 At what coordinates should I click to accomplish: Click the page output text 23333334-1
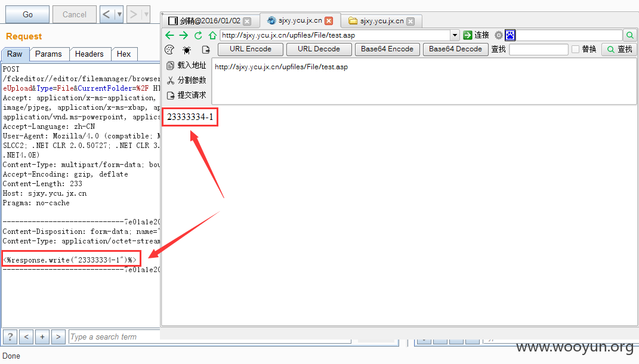pyautogui.click(x=190, y=117)
